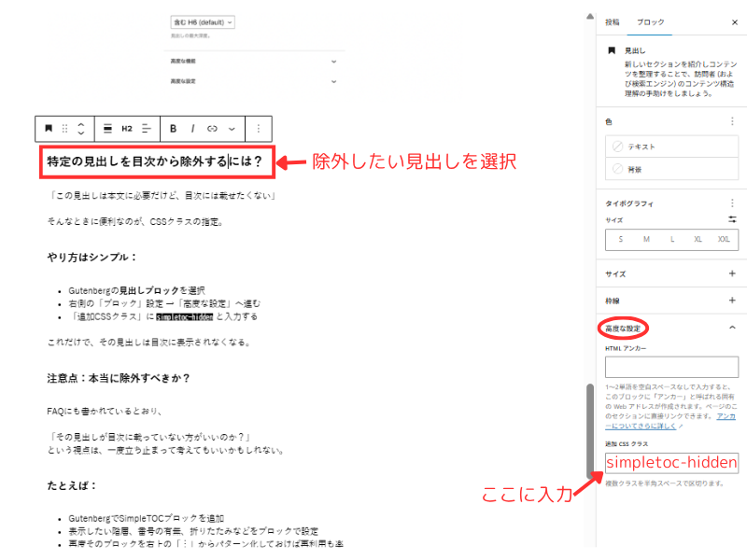Expand the 枠線 panel with plus icon
The width and height of the screenshot is (747, 560).
click(732, 301)
